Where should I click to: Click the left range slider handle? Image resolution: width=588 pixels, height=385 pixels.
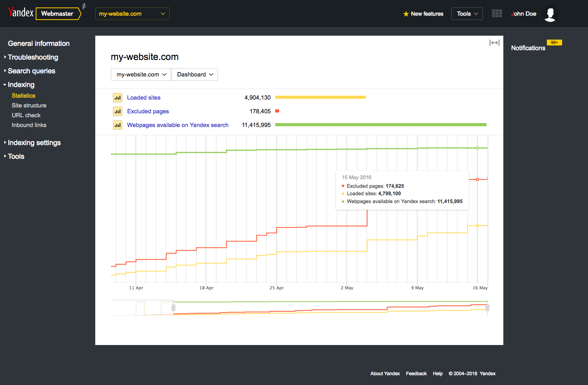(x=173, y=308)
